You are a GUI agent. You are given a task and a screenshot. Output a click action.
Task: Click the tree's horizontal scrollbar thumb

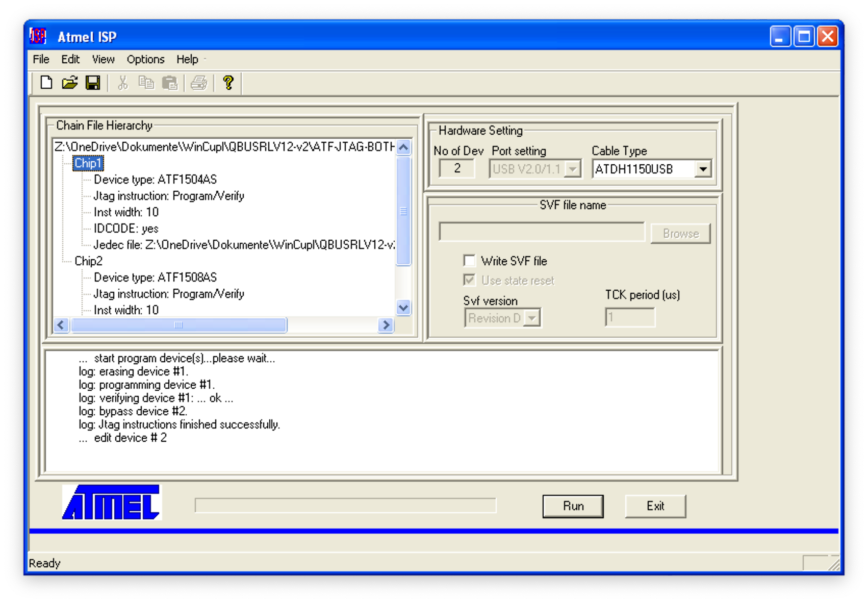click(x=178, y=325)
